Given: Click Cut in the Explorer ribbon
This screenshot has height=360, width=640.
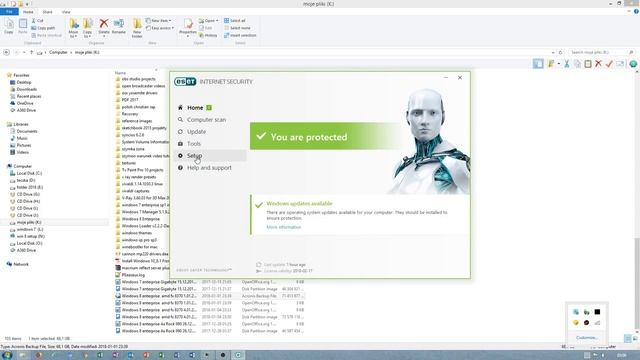Looking at the screenshot, I should pos(38,20).
